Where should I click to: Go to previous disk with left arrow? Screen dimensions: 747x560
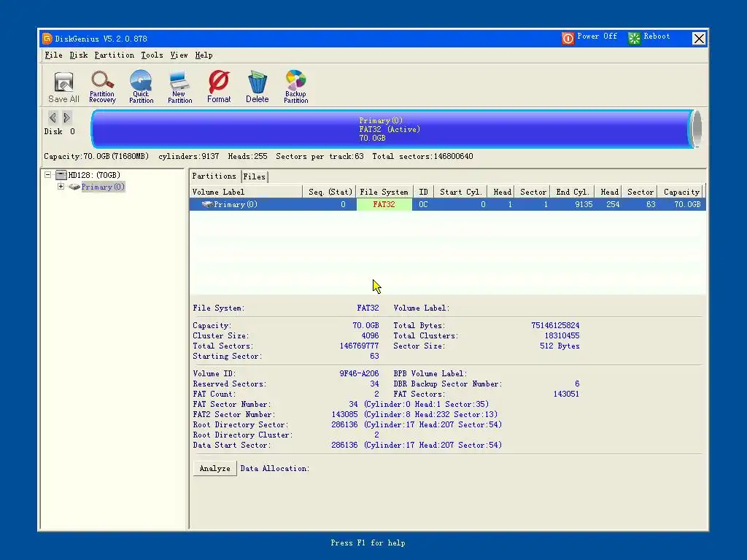(53, 117)
